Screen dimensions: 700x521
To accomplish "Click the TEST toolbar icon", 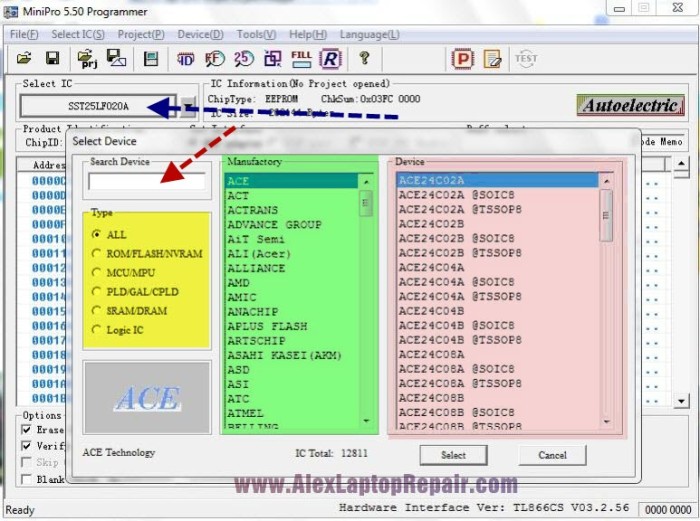I will click(x=525, y=59).
